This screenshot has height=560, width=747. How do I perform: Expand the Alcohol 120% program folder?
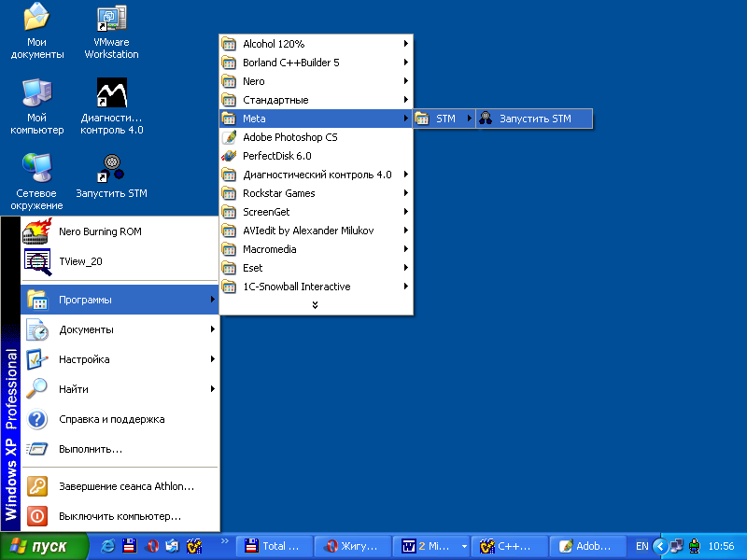316,44
